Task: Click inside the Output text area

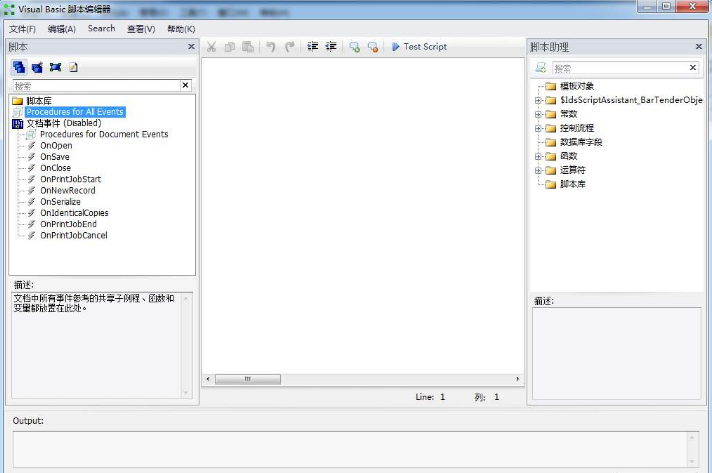Action: tap(350, 449)
